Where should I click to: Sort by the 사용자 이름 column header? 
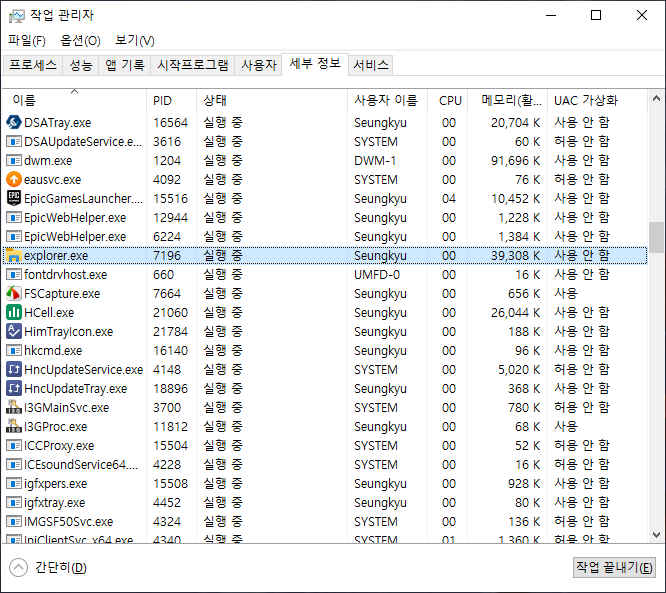click(x=387, y=101)
